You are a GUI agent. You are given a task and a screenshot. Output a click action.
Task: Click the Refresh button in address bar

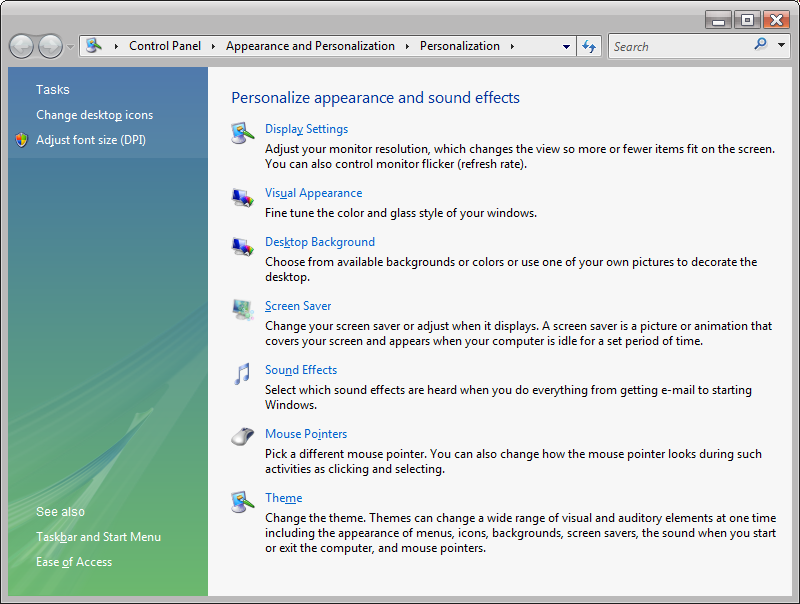point(589,46)
